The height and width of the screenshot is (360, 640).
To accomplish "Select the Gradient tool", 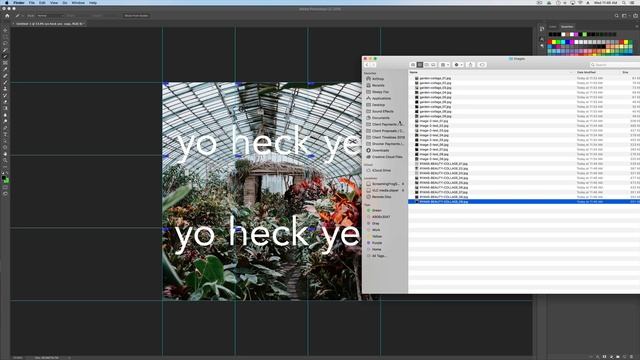I will 5,109.
